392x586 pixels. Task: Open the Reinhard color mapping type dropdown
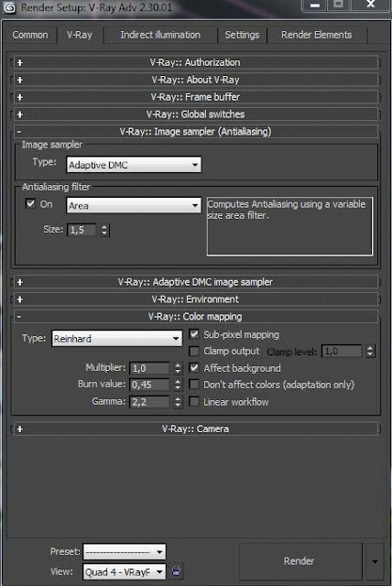click(117, 339)
